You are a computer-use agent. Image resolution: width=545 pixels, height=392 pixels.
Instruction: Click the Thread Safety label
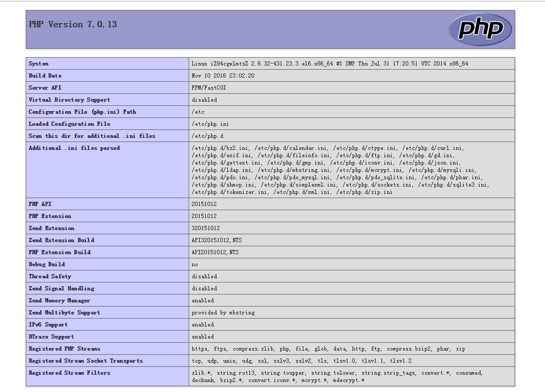[x=50, y=276]
